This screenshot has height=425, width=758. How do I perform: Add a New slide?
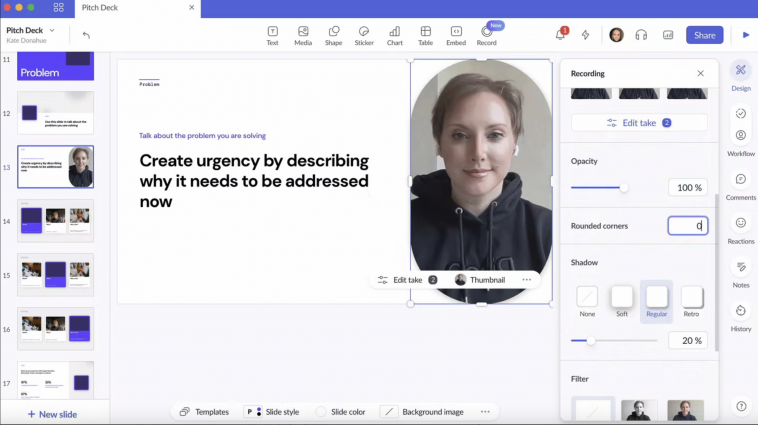tap(52, 414)
